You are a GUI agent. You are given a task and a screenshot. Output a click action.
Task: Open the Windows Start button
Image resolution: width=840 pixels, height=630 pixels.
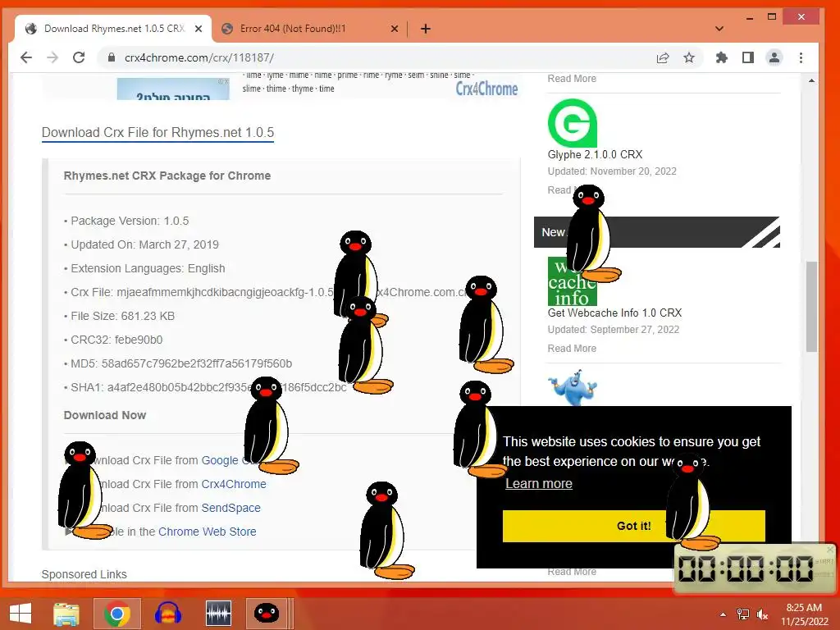[x=21, y=614]
